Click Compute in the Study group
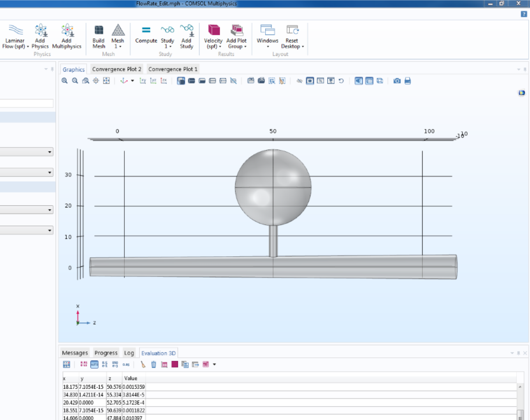The height and width of the screenshot is (420, 530). 146,35
